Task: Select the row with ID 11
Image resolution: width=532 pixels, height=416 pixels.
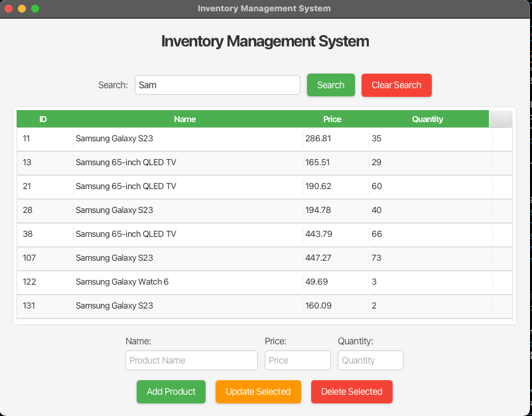Action: click(264, 139)
